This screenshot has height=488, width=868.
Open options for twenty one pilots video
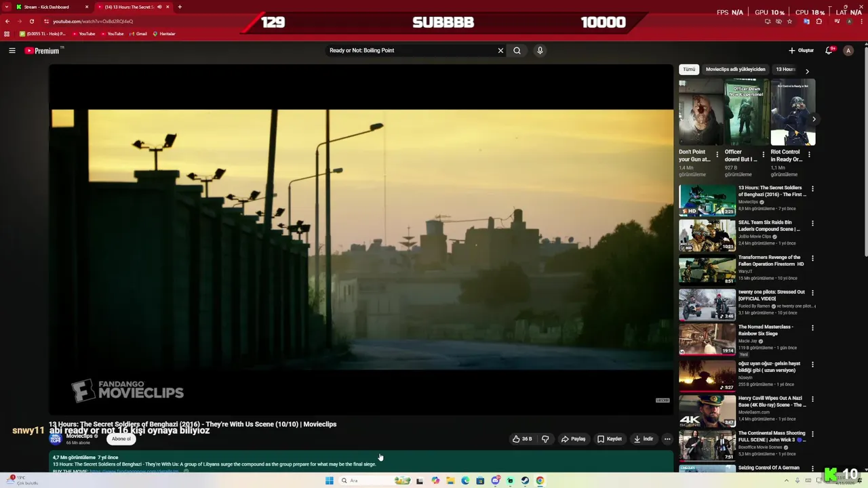click(x=812, y=293)
